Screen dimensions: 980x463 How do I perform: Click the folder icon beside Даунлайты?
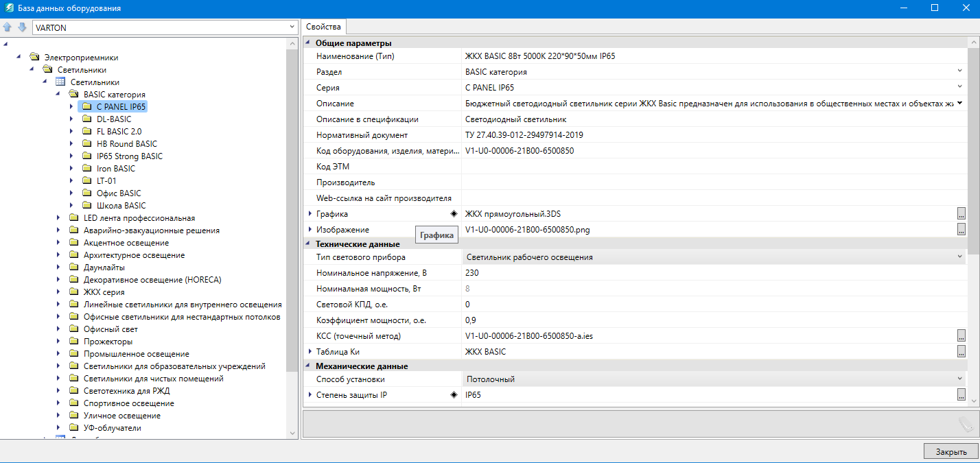point(74,268)
